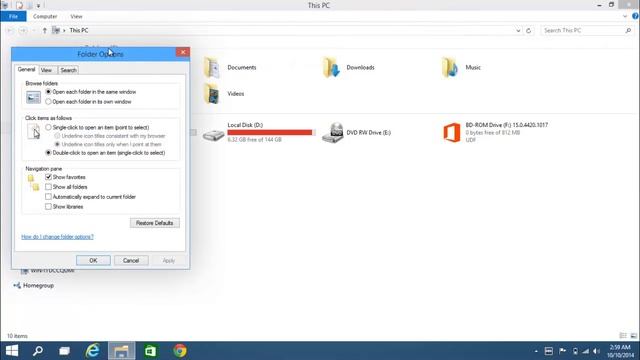Refresh the This PC view
This screenshot has width=640, height=360.
click(529, 31)
